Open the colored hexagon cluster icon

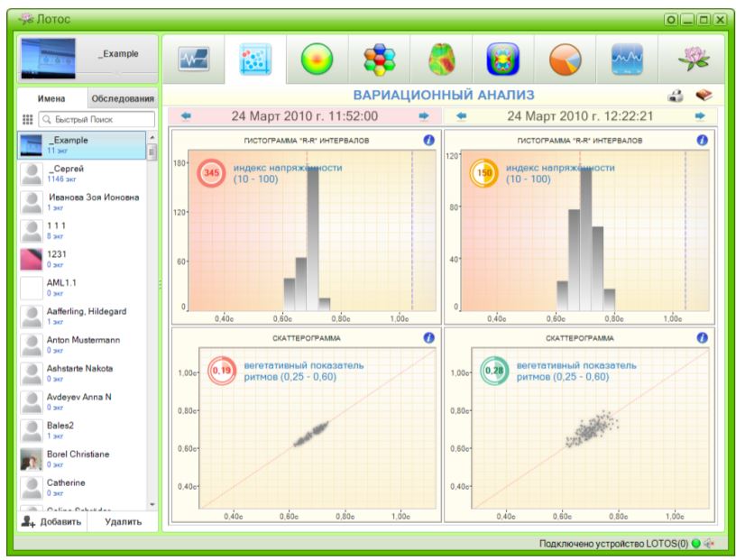tap(379, 60)
